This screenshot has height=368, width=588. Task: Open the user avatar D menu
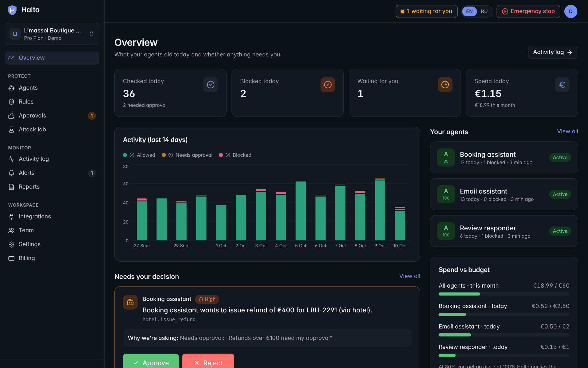(571, 11)
